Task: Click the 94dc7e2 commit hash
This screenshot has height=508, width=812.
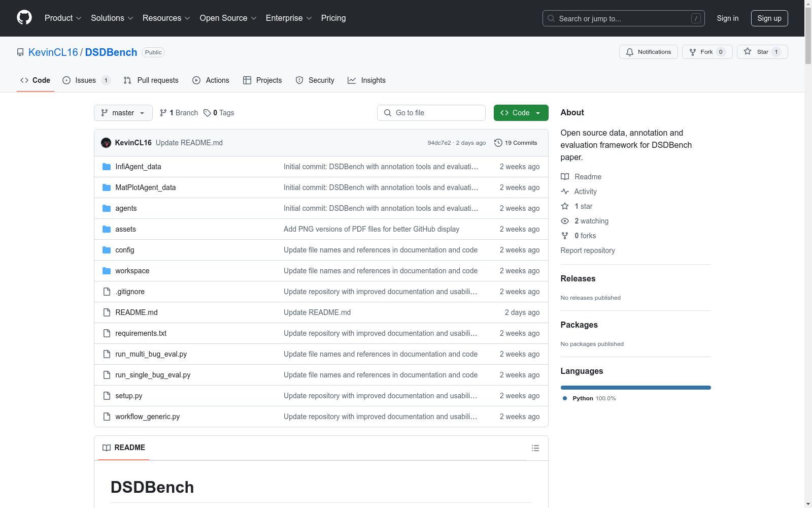Action: (439, 143)
